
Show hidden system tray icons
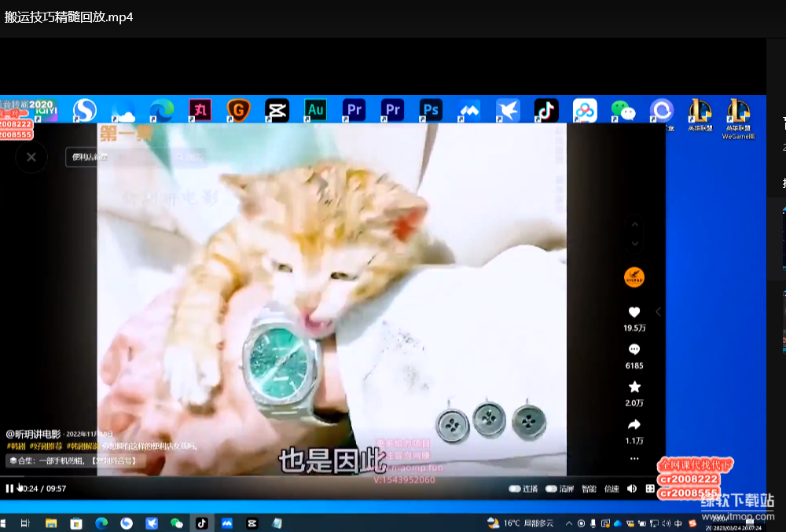pos(569,523)
